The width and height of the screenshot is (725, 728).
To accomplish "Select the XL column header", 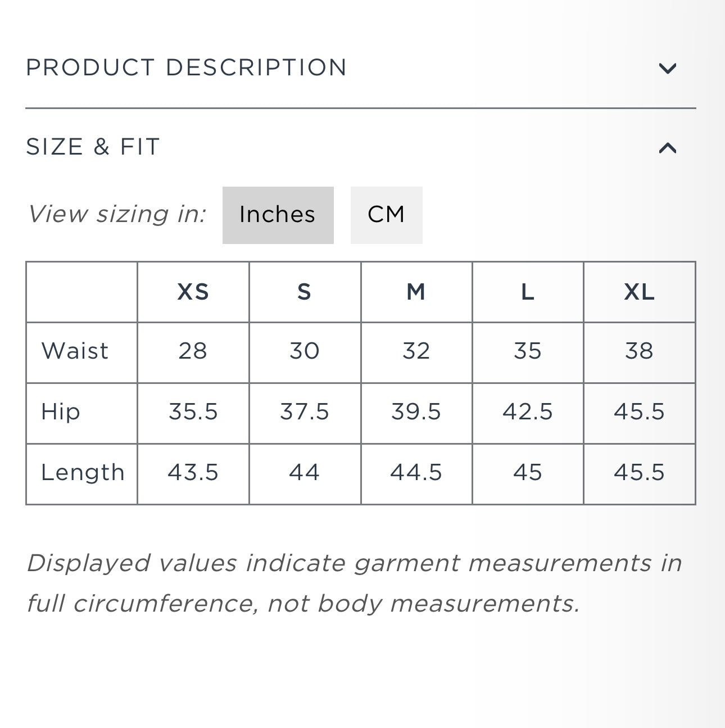I will 639,292.
